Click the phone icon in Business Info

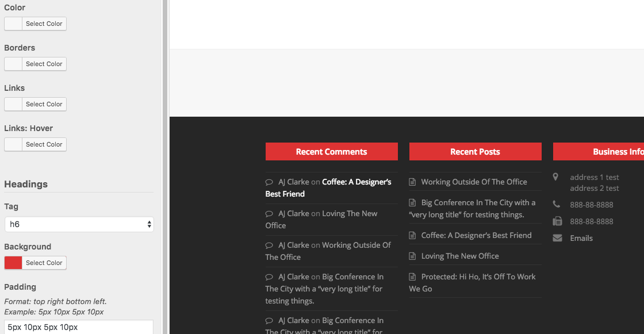click(x=557, y=204)
